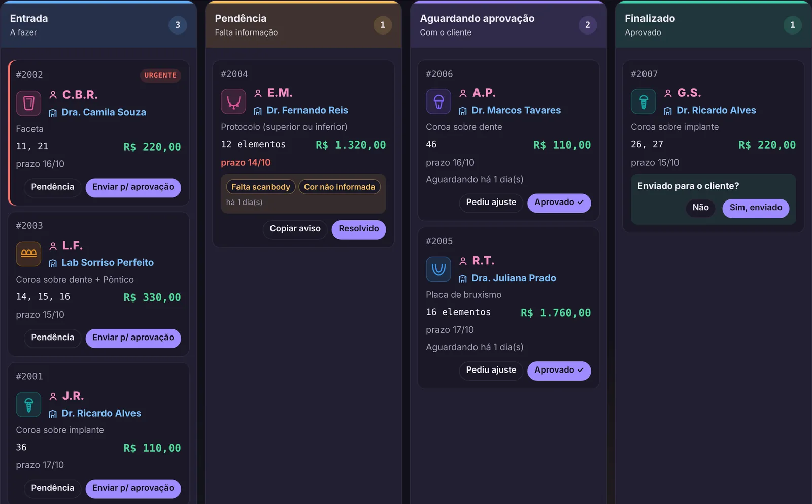Approve order #2006 with Aprovado
Image resolution: width=812 pixels, height=504 pixels.
pyautogui.click(x=559, y=203)
